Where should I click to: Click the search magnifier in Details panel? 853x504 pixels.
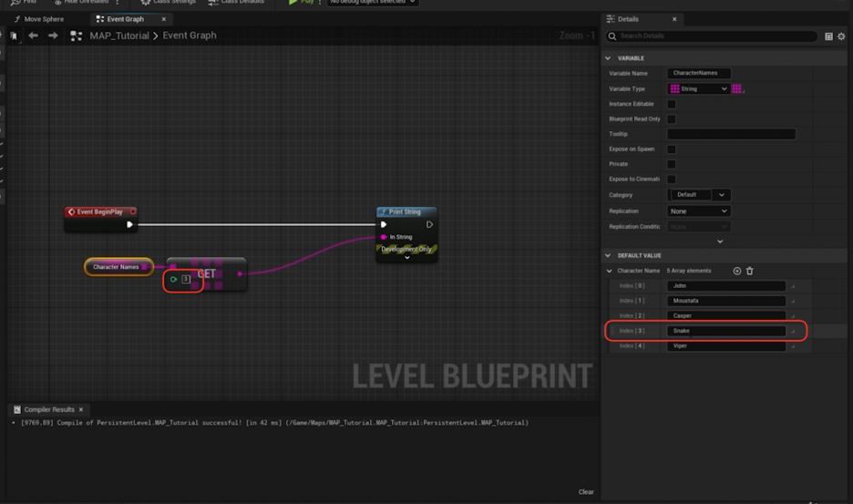coord(612,36)
